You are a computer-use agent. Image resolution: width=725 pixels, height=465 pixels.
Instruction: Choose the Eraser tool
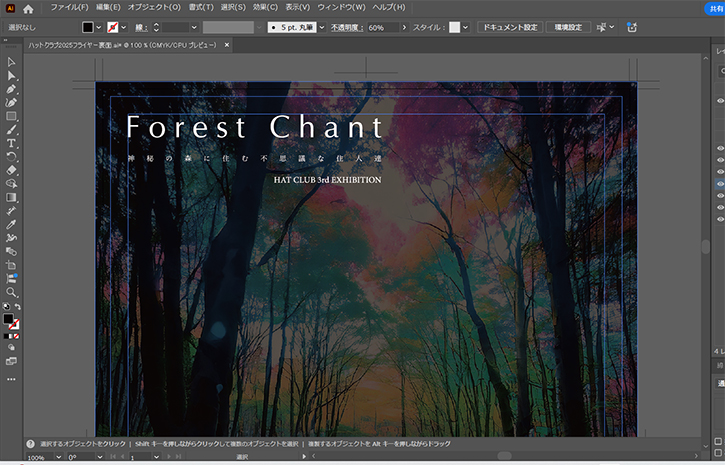click(x=11, y=170)
